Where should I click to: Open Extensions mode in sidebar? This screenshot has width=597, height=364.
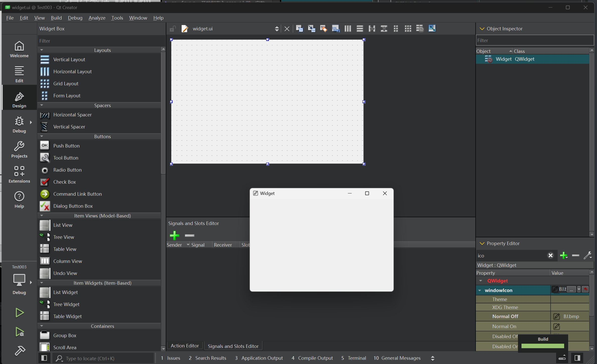coord(19,174)
